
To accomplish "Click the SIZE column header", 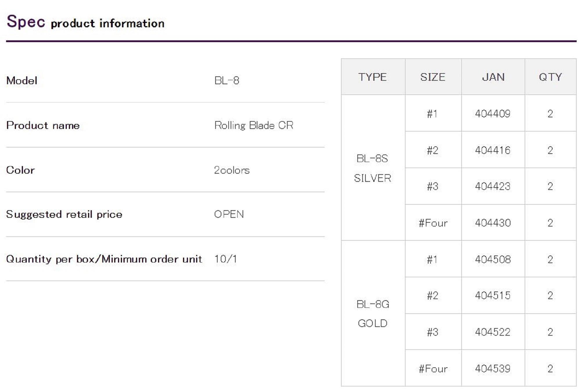I will (x=433, y=77).
